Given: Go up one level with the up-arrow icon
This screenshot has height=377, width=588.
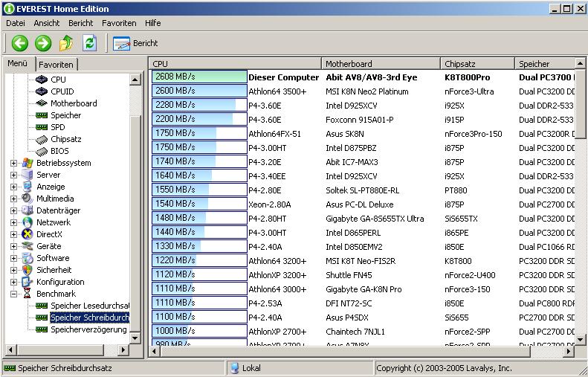Looking at the screenshot, I should point(66,43).
